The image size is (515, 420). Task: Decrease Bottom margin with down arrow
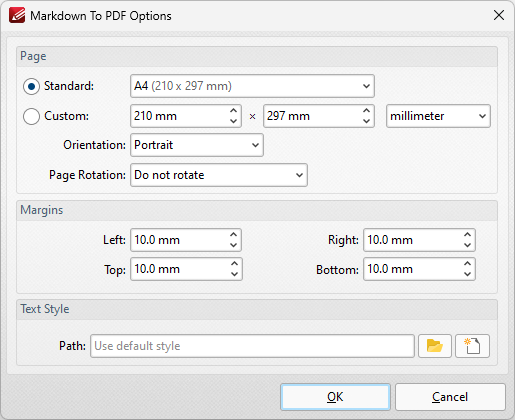467,274
